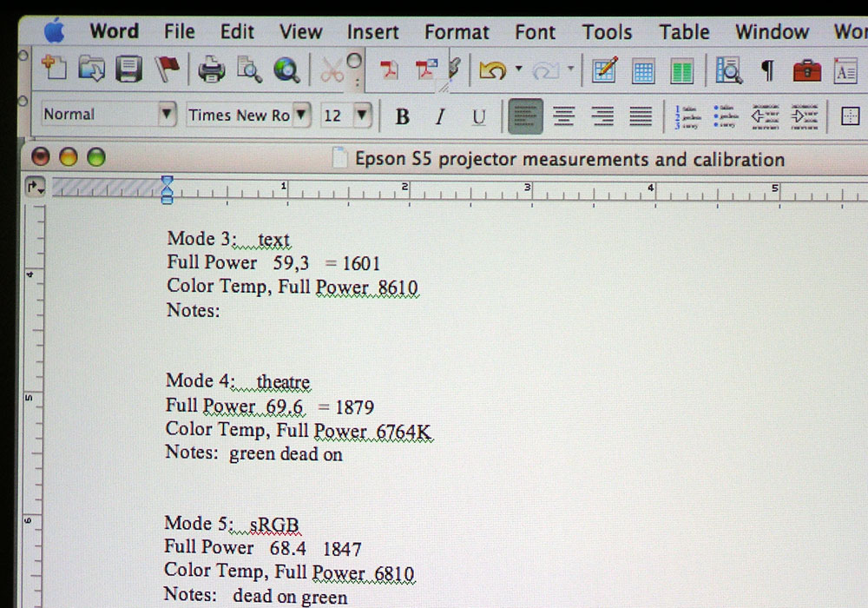
Task: Open the Format menu
Action: tap(457, 32)
